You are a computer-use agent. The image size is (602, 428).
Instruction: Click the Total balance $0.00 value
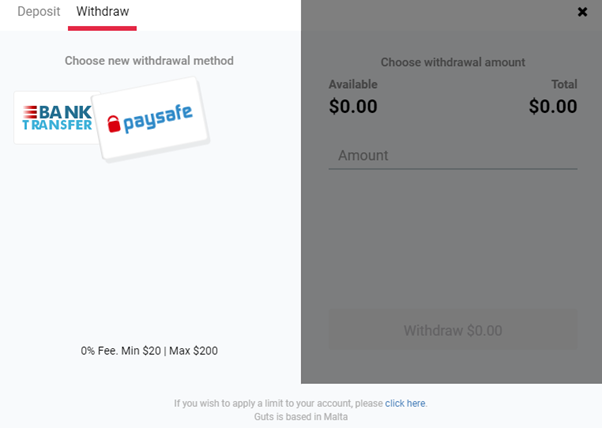553,107
